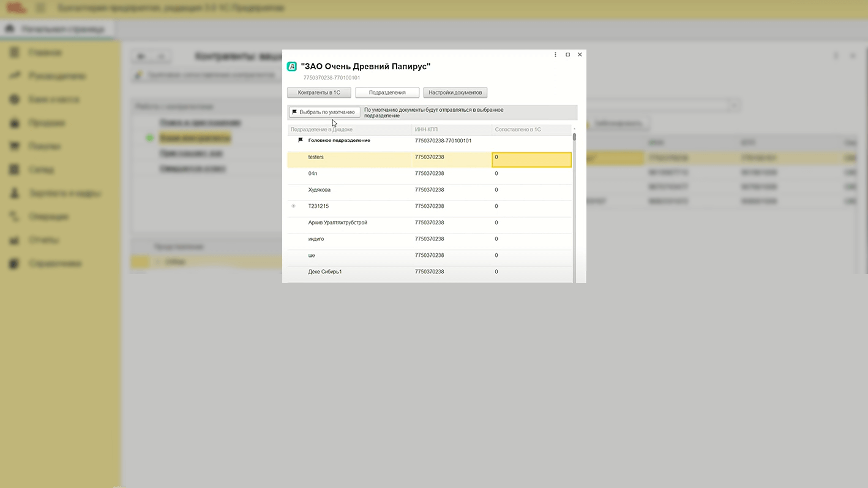Screen dimensions: 868x488
Task: Select the Т231215 row
Action: 429,209
